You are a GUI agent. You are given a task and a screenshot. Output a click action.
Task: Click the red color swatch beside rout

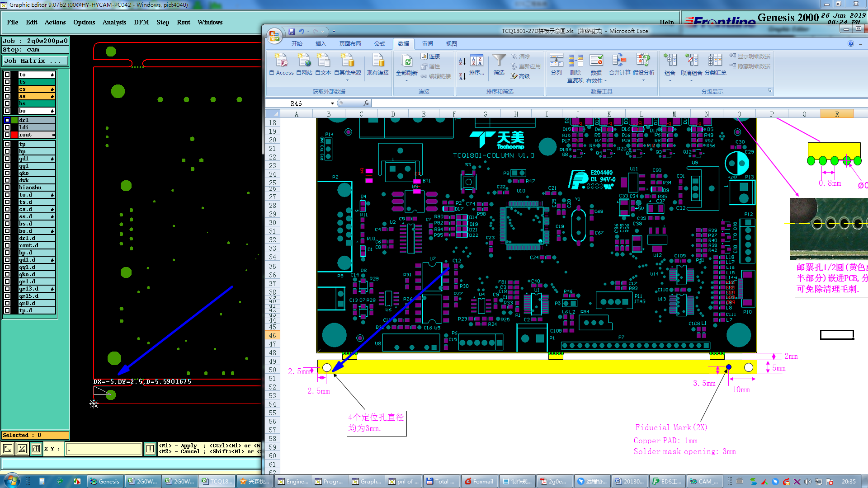pyautogui.click(x=15, y=135)
